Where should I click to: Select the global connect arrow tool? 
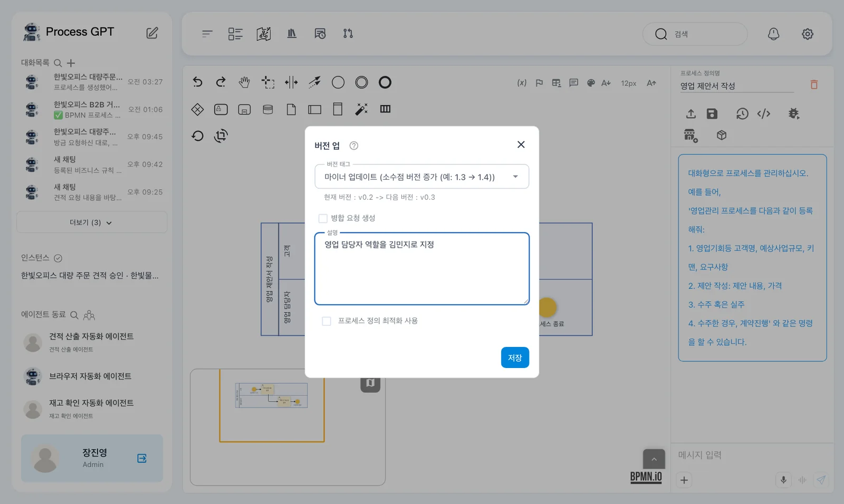[315, 82]
